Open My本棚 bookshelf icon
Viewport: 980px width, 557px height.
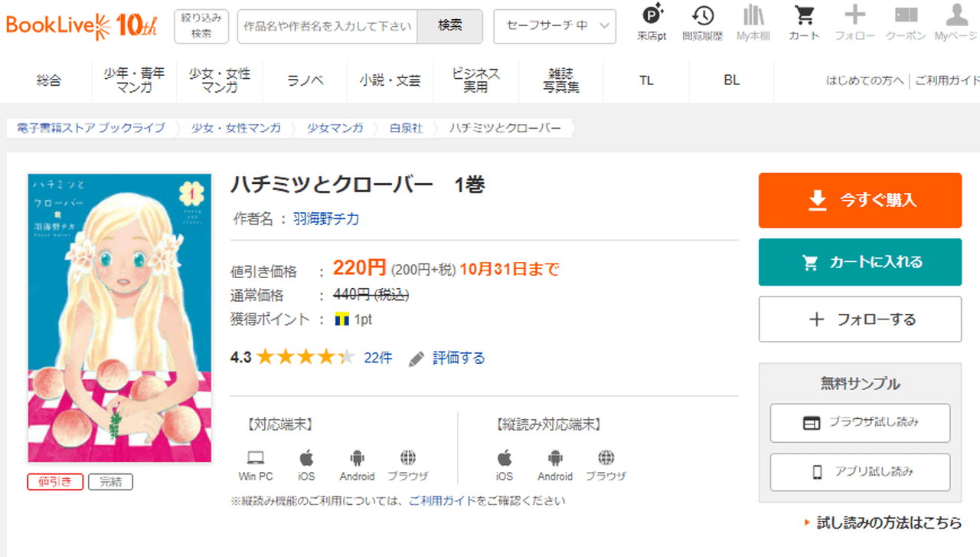click(x=753, y=17)
